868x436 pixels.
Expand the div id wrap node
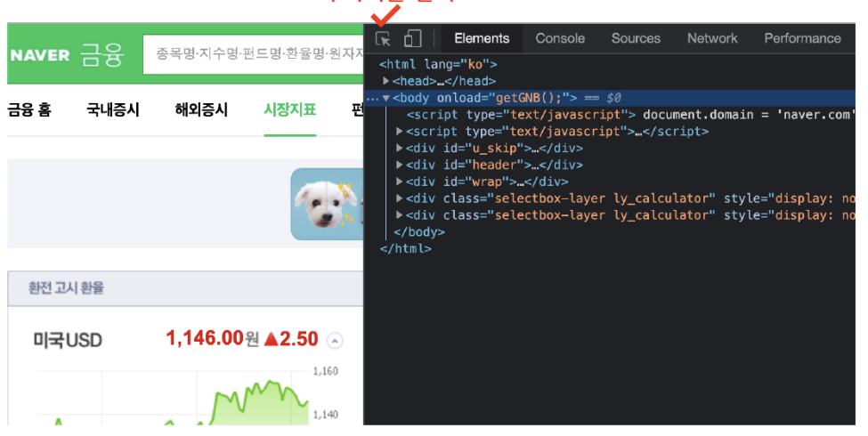click(399, 181)
